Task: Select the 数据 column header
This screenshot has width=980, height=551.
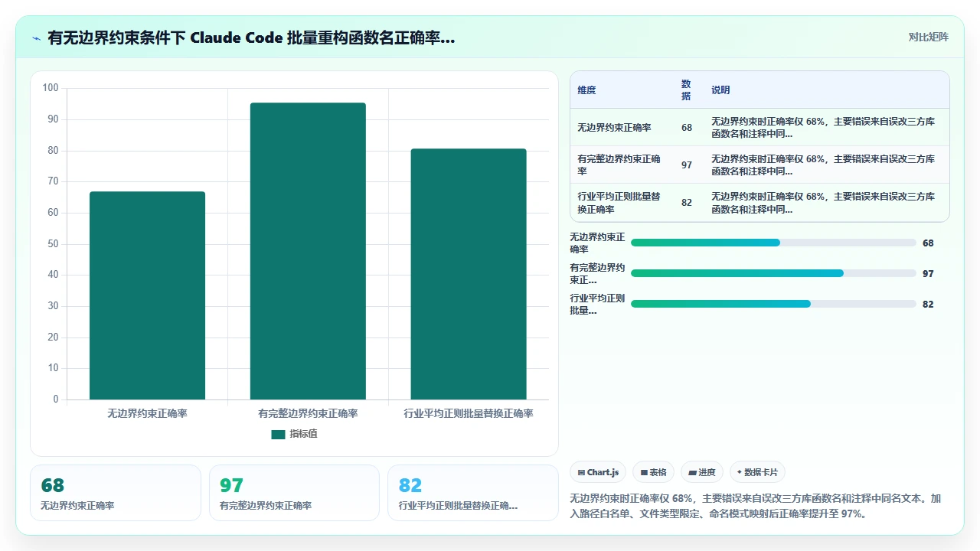Action: pos(686,90)
